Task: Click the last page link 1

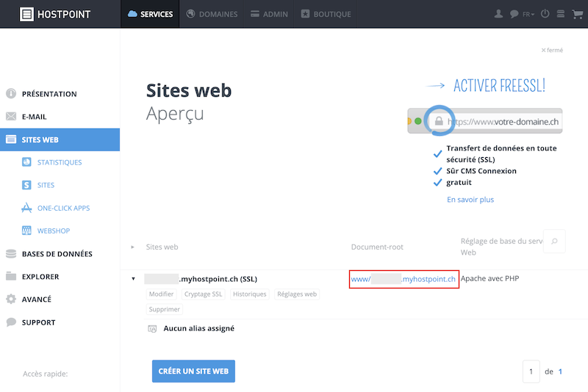Action: [x=560, y=371]
